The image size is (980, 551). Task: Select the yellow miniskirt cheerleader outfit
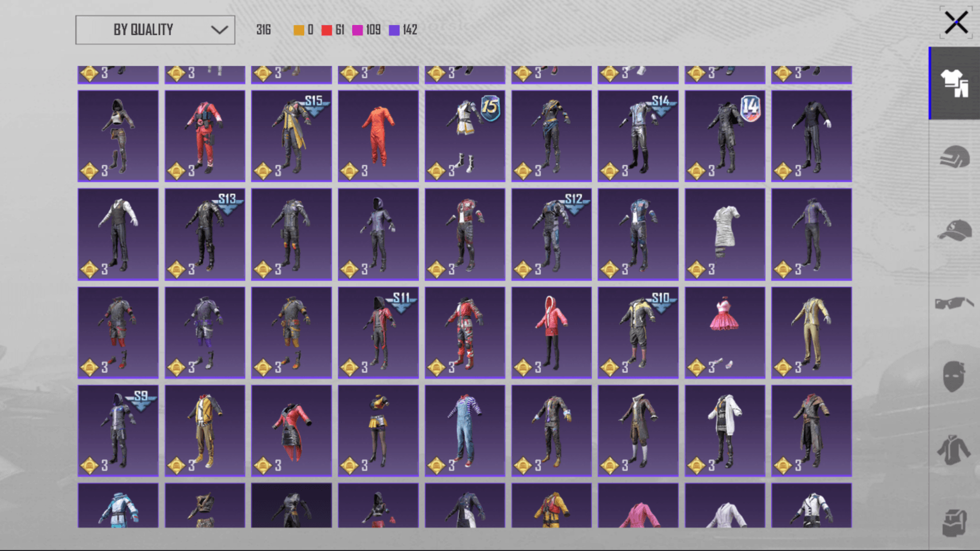tap(378, 431)
